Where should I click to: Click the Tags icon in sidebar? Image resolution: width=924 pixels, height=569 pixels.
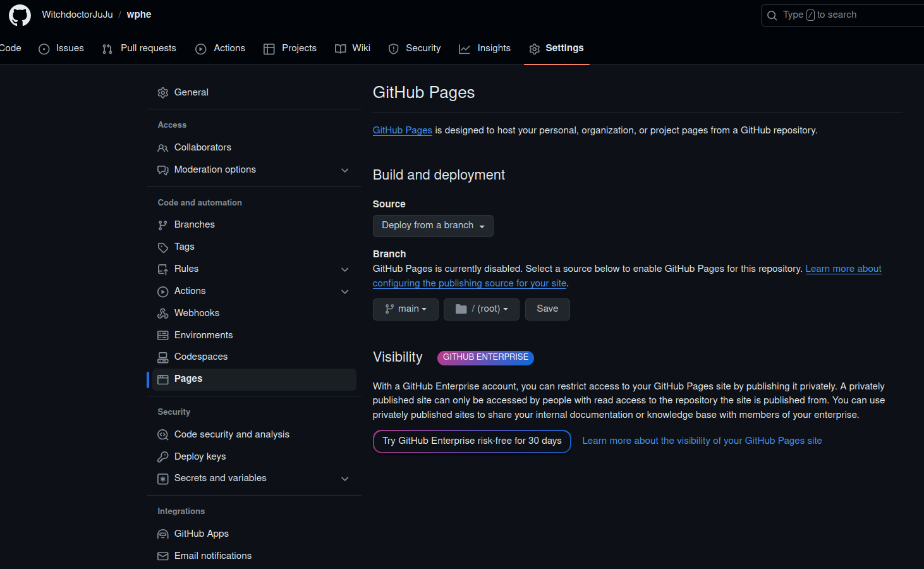(x=162, y=247)
